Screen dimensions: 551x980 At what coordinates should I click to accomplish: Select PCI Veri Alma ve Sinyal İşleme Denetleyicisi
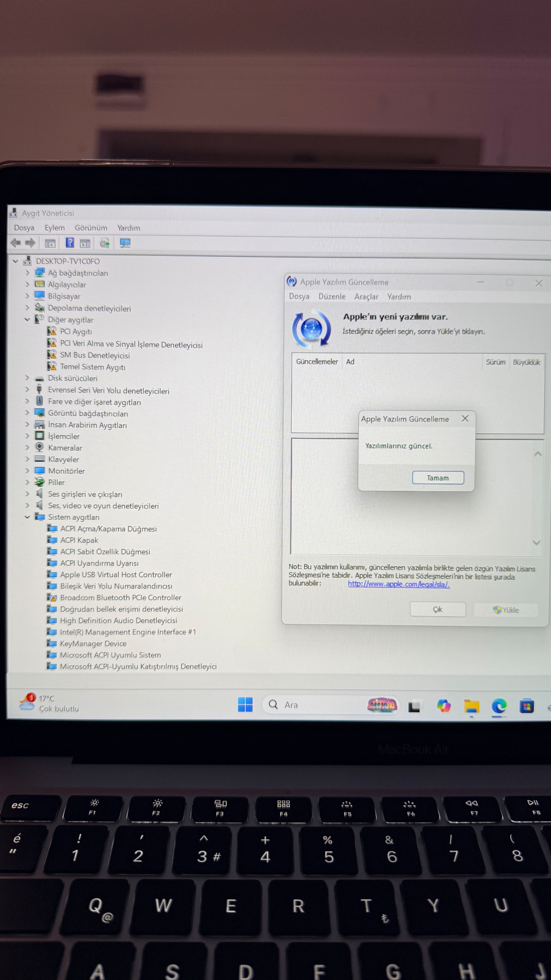pos(132,344)
